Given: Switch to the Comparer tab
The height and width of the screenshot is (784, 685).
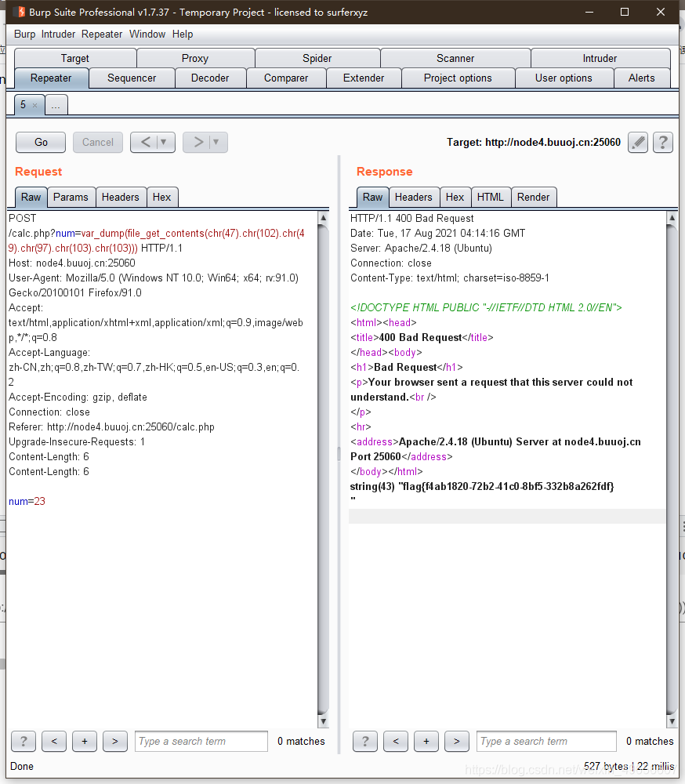Looking at the screenshot, I should click(286, 78).
